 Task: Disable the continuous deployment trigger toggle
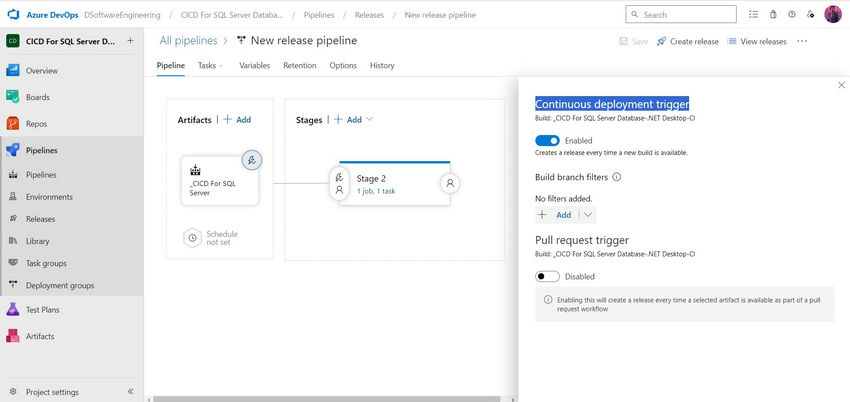click(547, 141)
